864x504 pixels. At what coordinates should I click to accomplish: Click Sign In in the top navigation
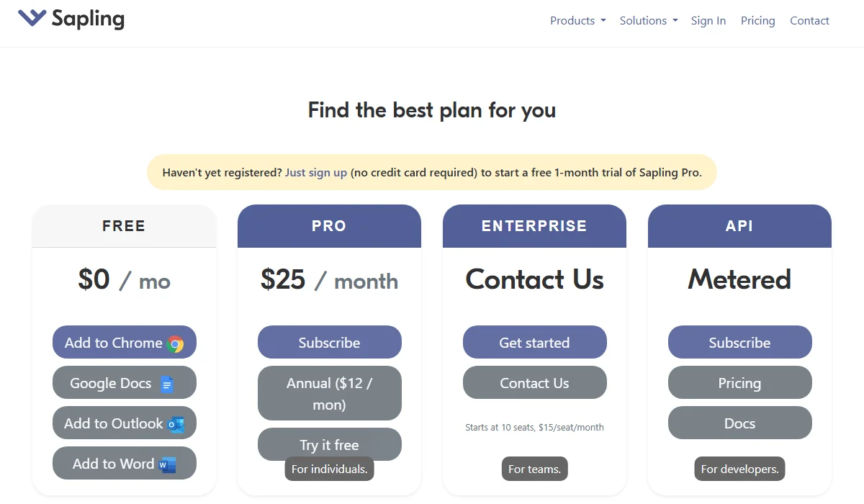coord(708,21)
